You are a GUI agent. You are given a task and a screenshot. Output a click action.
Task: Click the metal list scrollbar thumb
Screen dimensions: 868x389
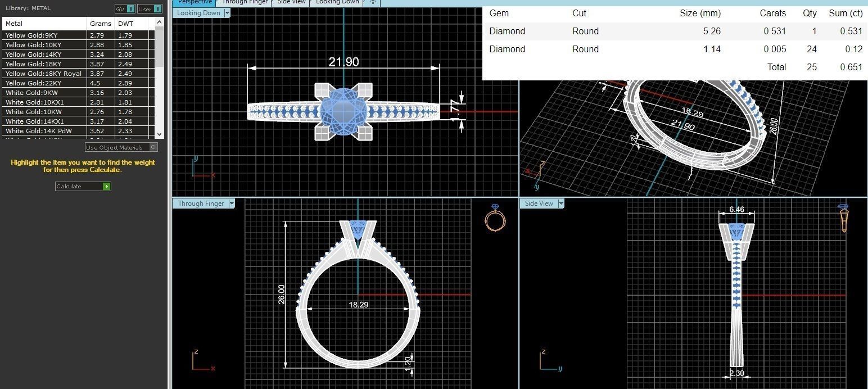click(160, 47)
